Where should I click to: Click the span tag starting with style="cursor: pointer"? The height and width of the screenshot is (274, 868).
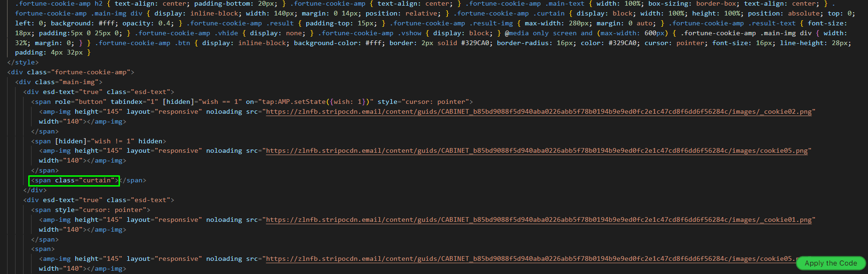pos(91,210)
